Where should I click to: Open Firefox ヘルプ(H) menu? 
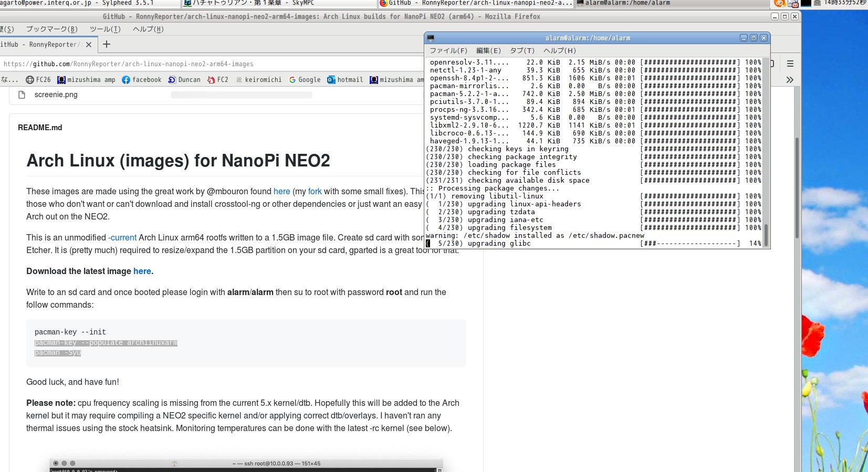click(148, 29)
